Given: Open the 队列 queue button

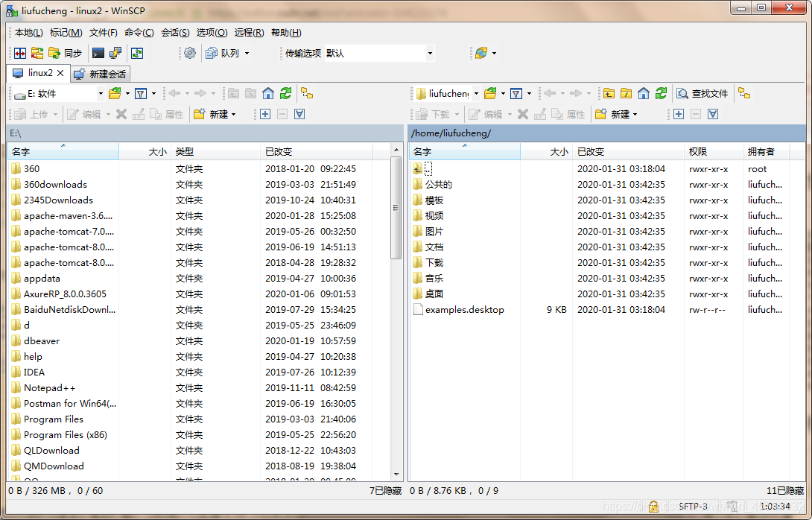Looking at the screenshot, I should pyautogui.click(x=223, y=54).
